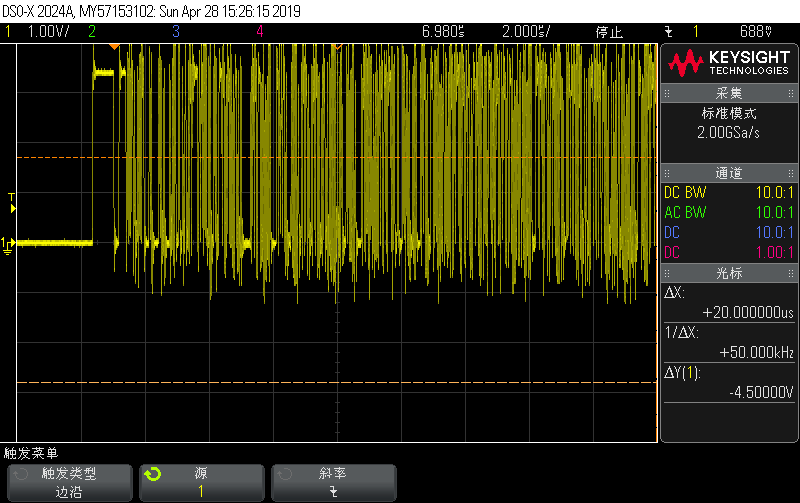The height and width of the screenshot is (503, 800).
Task: Click the blue DC 10.0:1 row
Action: (x=729, y=232)
